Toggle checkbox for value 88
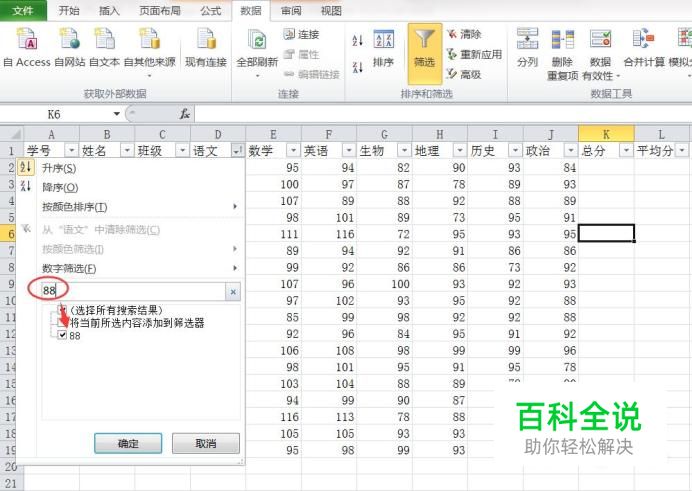692x491 pixels. (x=62, y=335)
